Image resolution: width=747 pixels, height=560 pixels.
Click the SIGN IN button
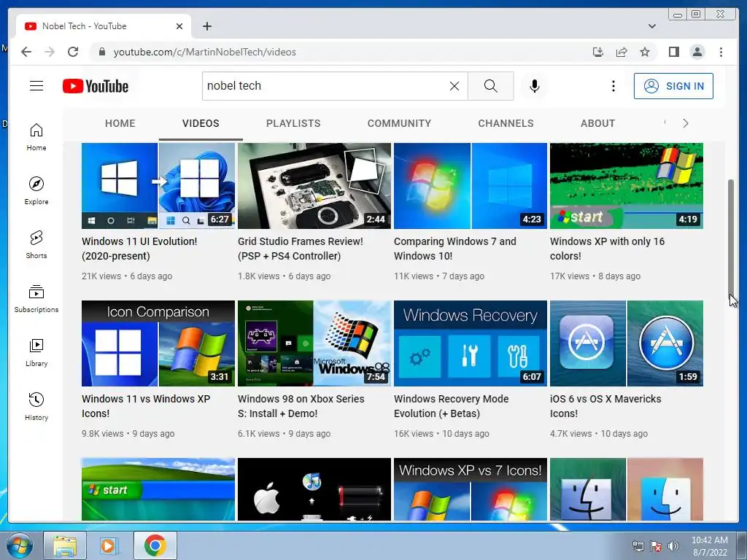pyautogui.click(x=673, y=86)
